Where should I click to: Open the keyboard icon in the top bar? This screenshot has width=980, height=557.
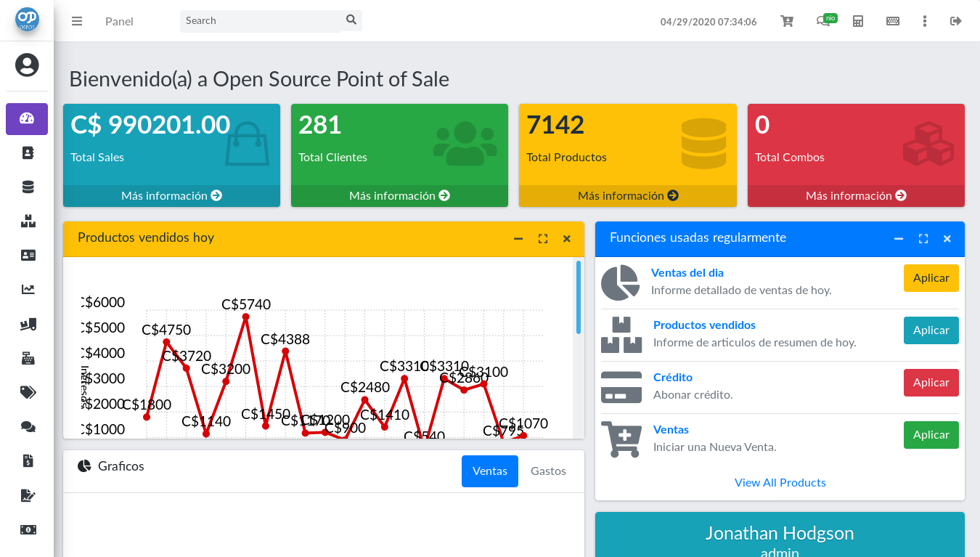coord(892,21)
